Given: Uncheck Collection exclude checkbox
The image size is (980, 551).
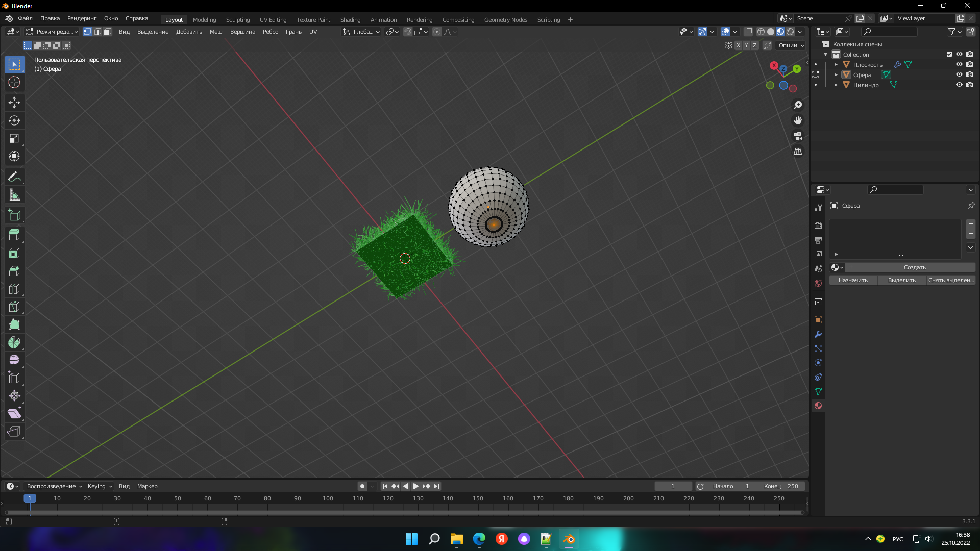Looking at the screenshot, I should [949, 54].
